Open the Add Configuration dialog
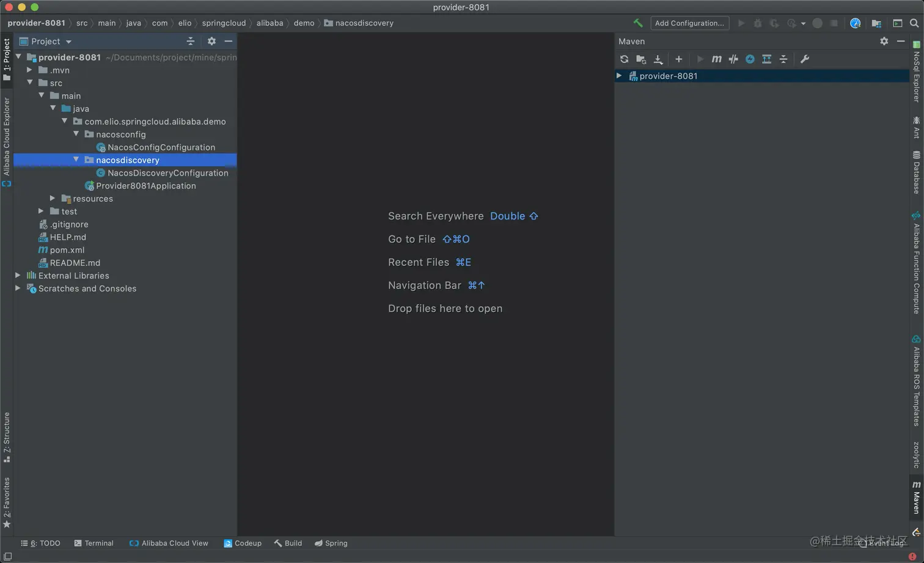 689,23
